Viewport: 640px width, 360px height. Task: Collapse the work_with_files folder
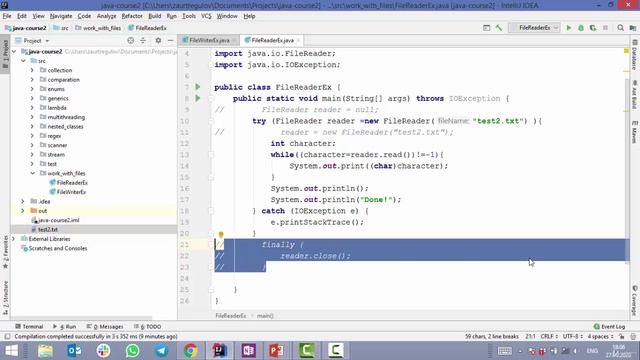32,173
